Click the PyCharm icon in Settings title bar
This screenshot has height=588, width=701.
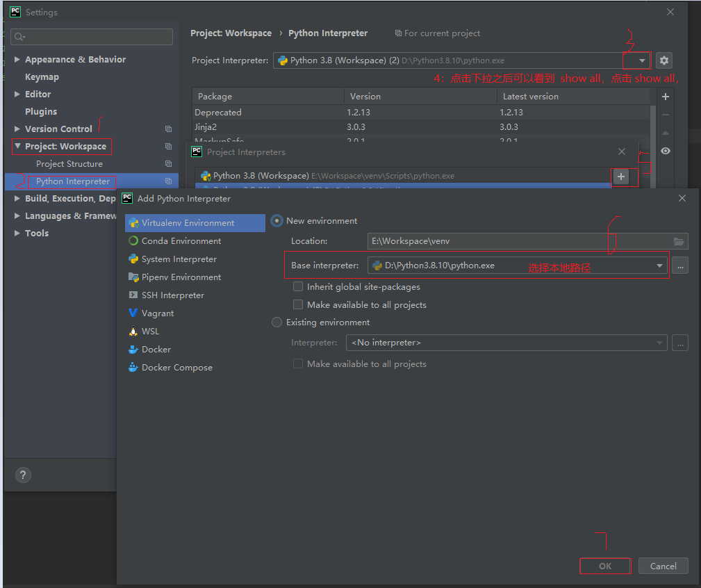click(x=15, y=12)
